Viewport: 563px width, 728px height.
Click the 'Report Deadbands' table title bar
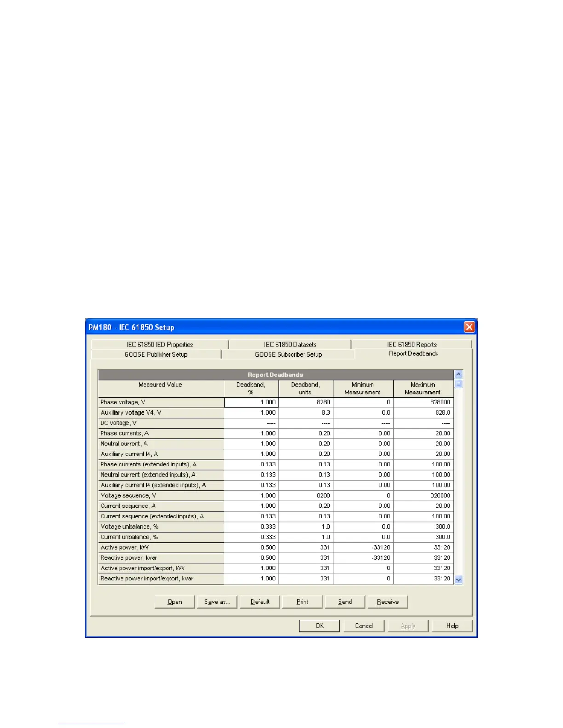[276, 375]
